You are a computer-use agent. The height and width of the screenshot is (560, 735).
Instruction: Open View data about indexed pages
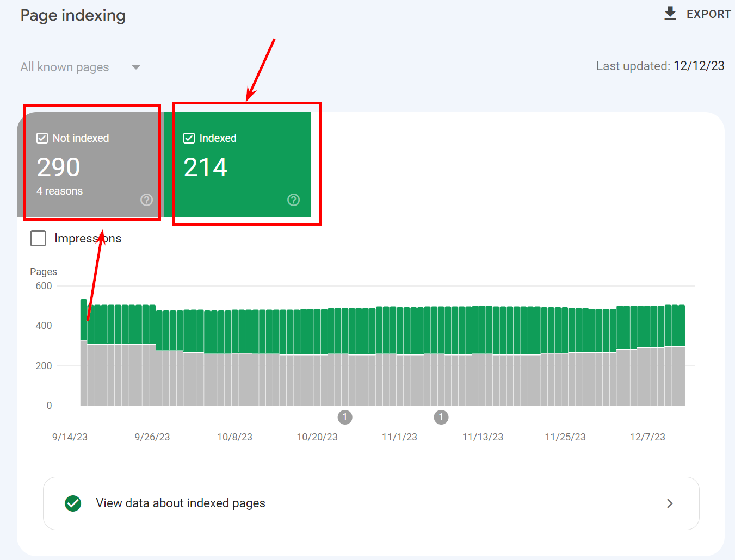pos(181,503)
